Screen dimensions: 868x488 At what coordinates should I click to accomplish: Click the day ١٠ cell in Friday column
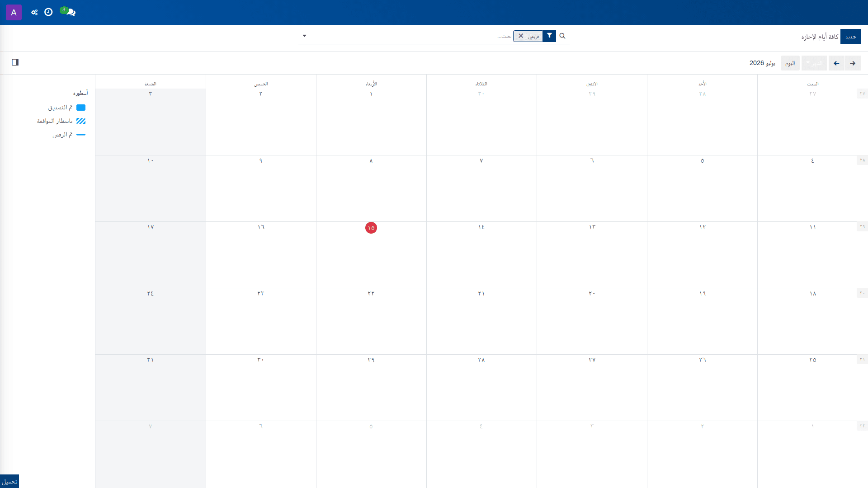tap(151, 188)
